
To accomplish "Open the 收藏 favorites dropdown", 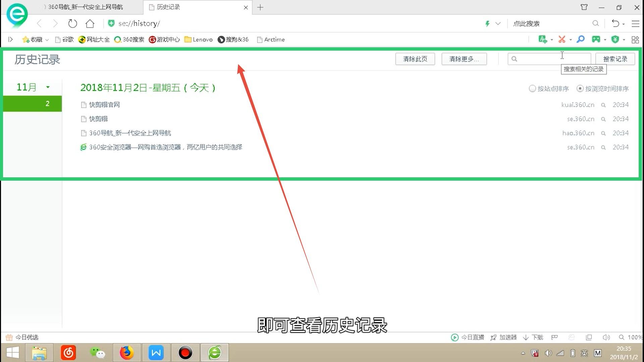I will [x=35, y=39].
